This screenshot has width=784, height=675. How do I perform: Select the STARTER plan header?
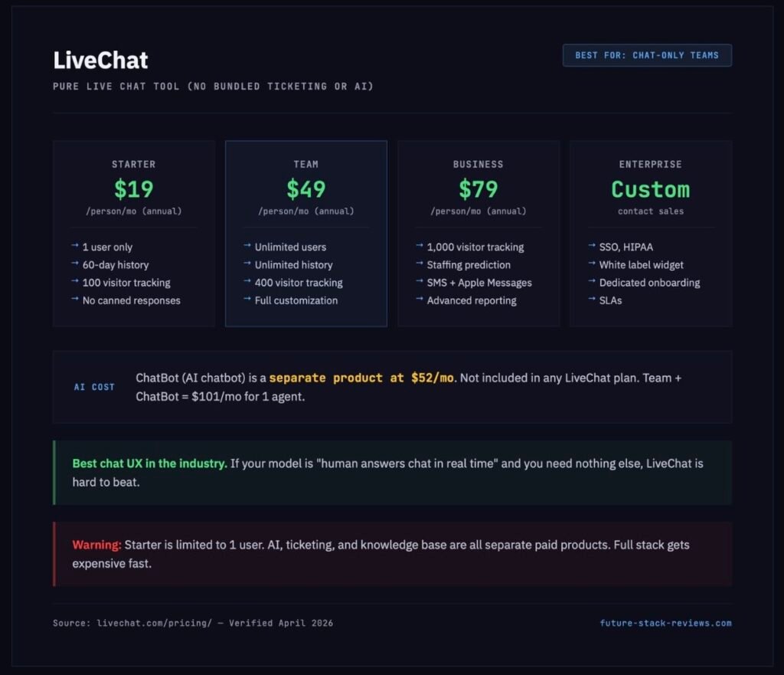coord(133,164)
